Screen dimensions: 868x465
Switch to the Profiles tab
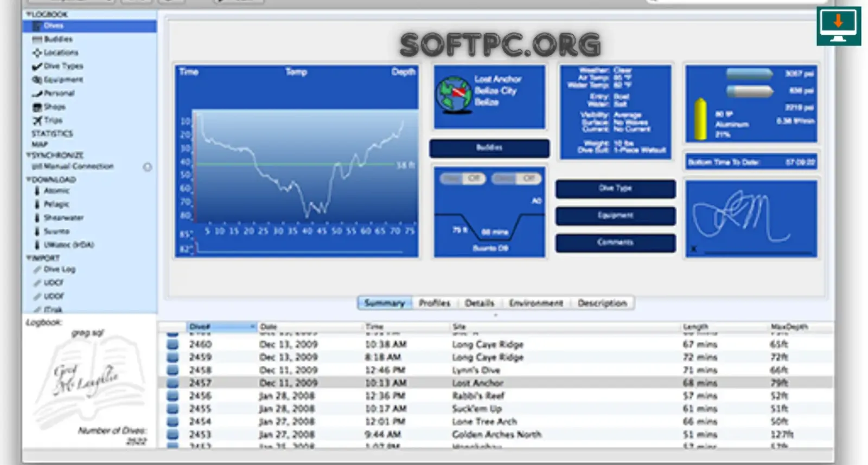pyautogui.click(x=435, y=303)
